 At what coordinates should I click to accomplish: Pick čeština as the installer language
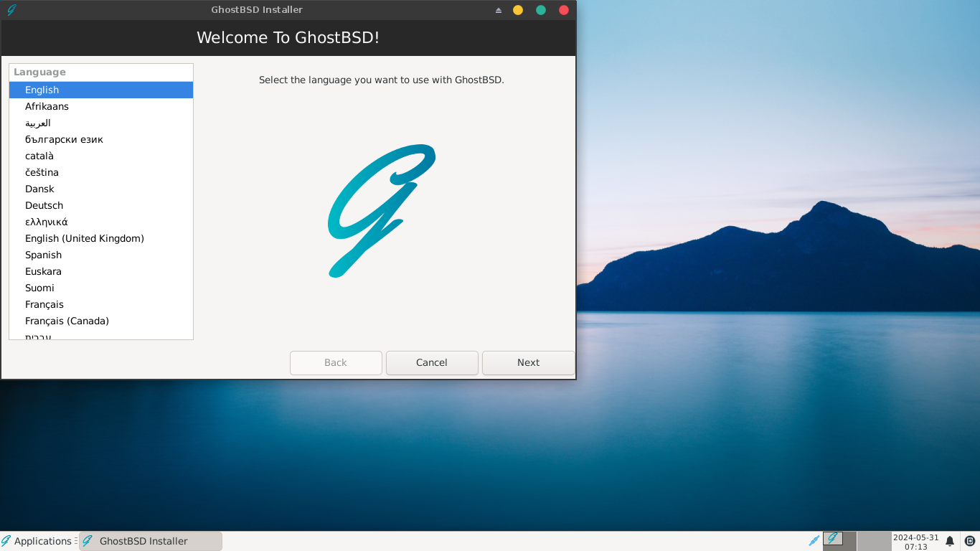(x=101, y=172)
